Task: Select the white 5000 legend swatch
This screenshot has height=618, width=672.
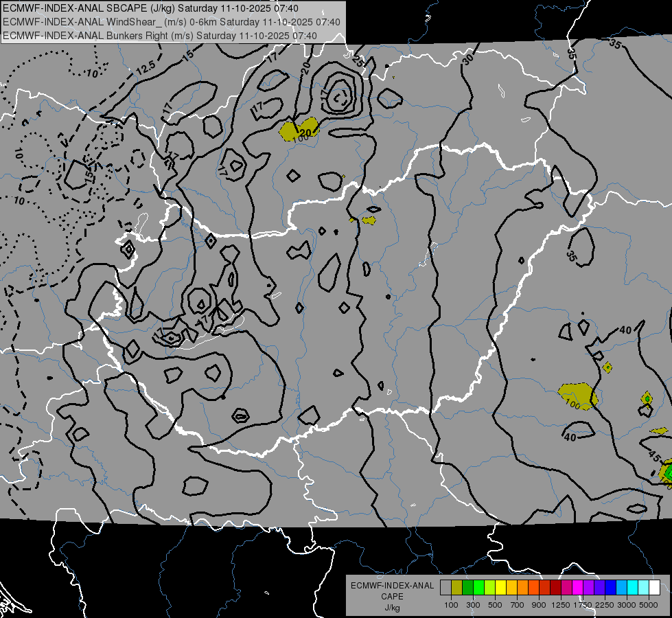Action: (654, 587)
